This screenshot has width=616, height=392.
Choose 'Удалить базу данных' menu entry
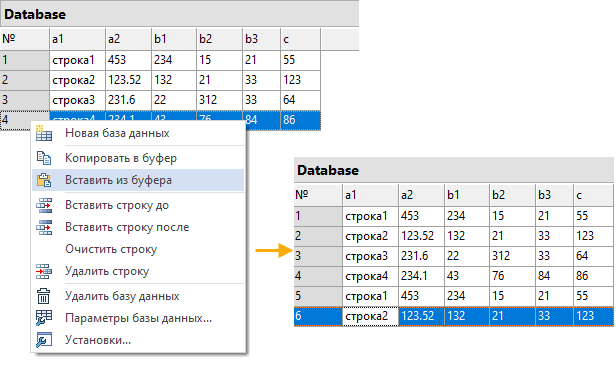(x=138, y=296)
